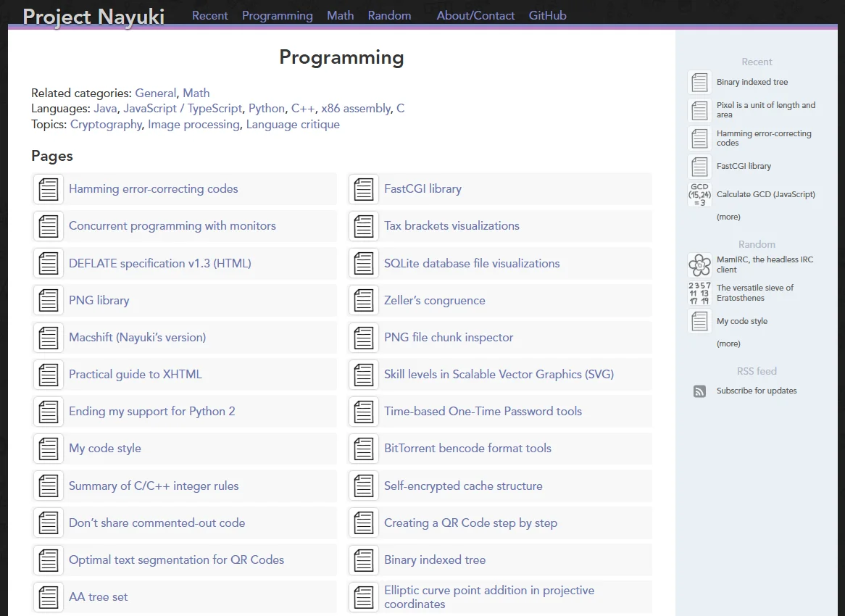The height and width of the screenshot is (616, 845).
Task: Select the x86 assembly language link
Action: [x=356, y=109]
